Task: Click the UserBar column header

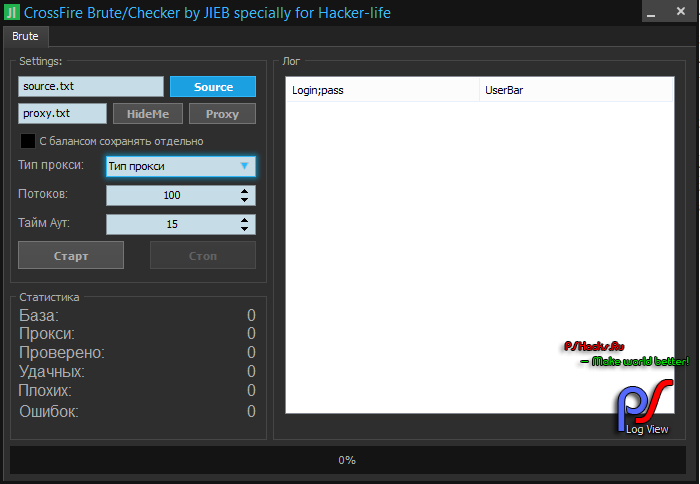Action: 576,90
